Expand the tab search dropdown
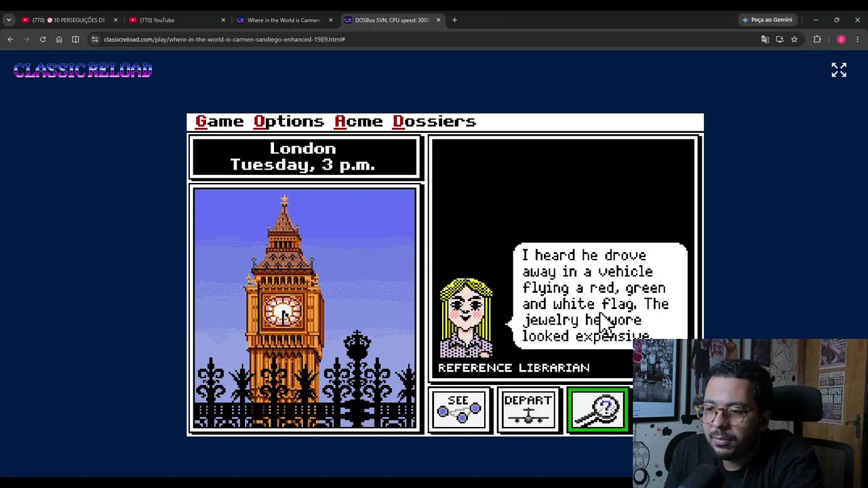868x488 pixels. coord(9,20)
